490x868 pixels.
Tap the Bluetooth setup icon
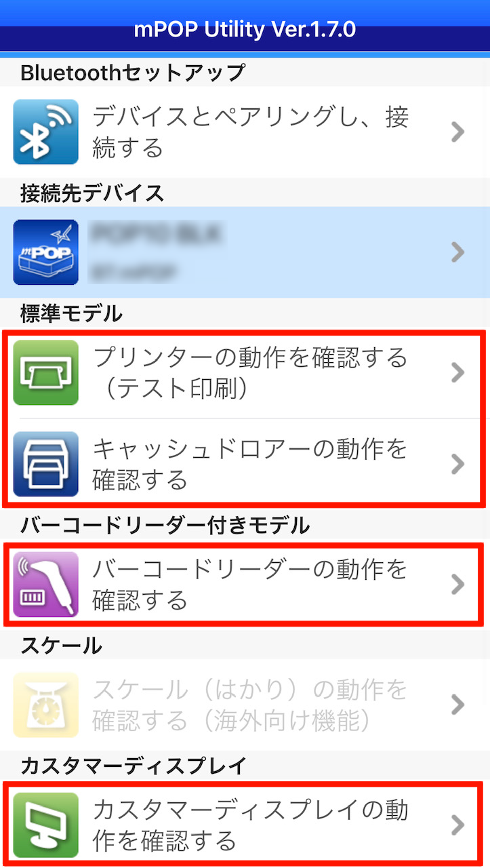pyautogui.click(x=46, y=132)
